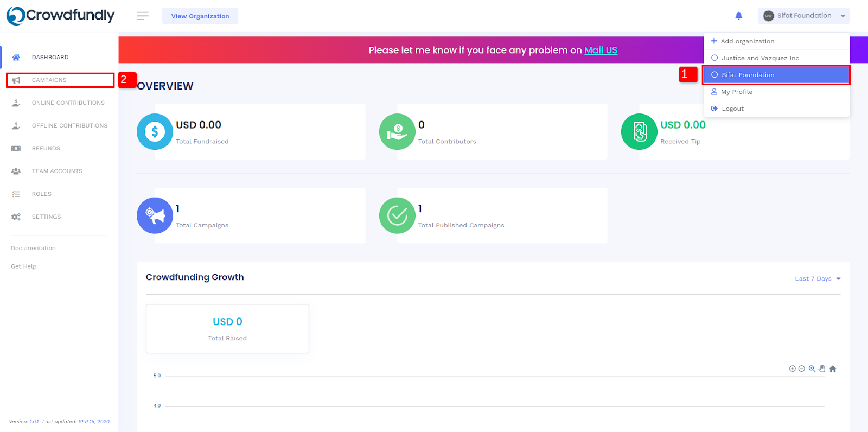Click the OVERVIEW heading

tap(165, 86)
